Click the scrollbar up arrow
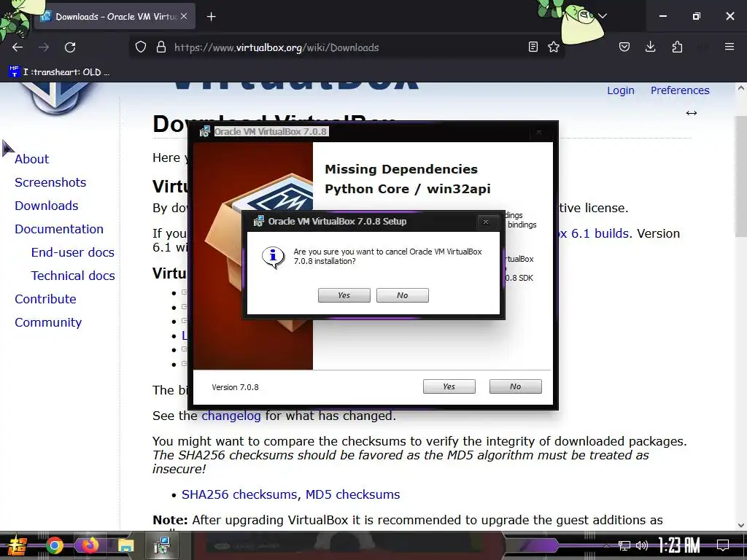747x560 pixels. click(x=741, y=88)
